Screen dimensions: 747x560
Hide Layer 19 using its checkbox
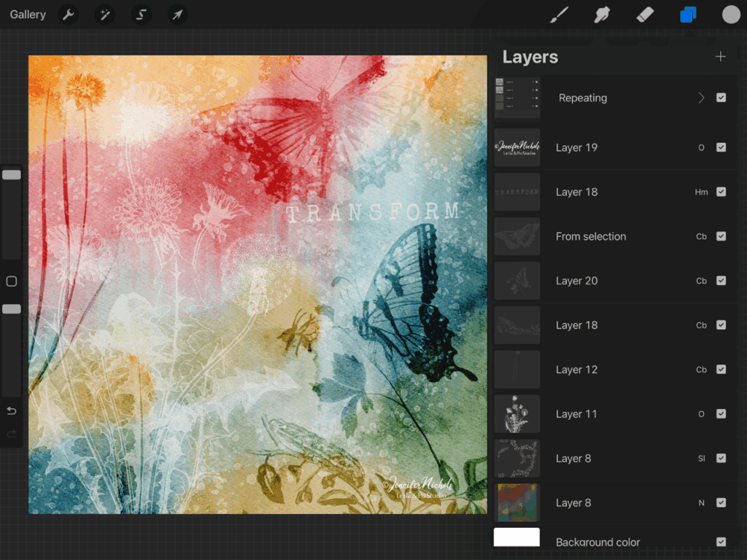(x=721, y=147)
